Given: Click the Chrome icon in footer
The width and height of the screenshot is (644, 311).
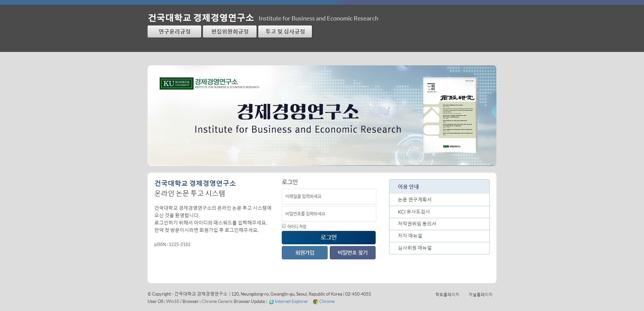Looking at the screenshot, I should point(315,302).
